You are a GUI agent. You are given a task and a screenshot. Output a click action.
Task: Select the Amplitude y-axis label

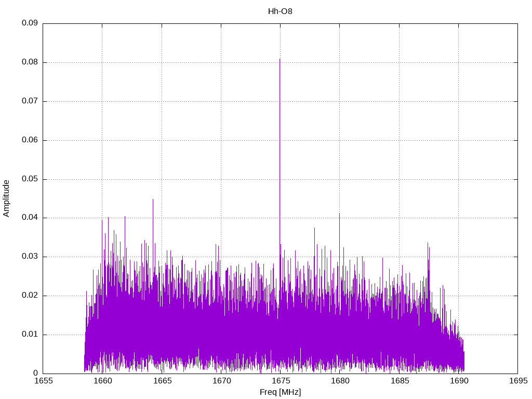[6, 198]
